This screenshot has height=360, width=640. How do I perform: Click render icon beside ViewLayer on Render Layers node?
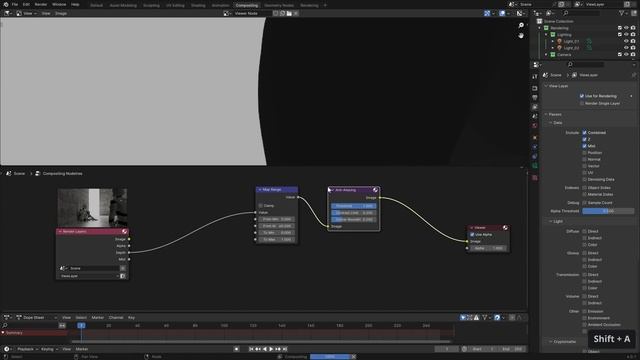point(123,276)
